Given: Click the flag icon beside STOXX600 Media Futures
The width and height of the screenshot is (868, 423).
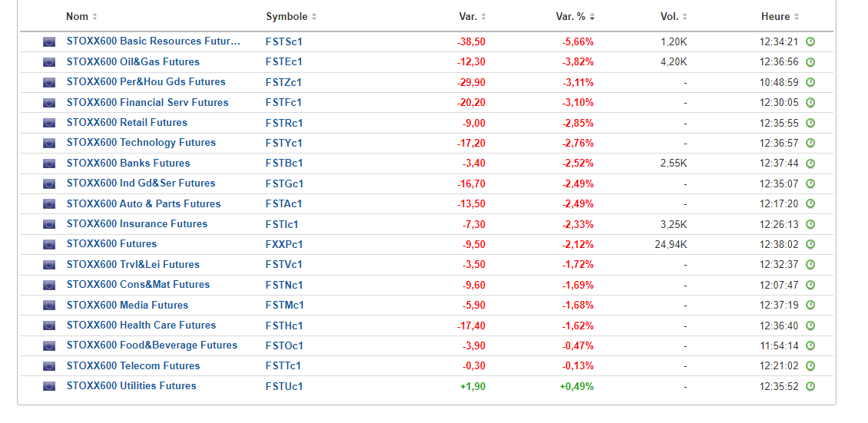Looking at the screenshot, I should pos(49,306).
